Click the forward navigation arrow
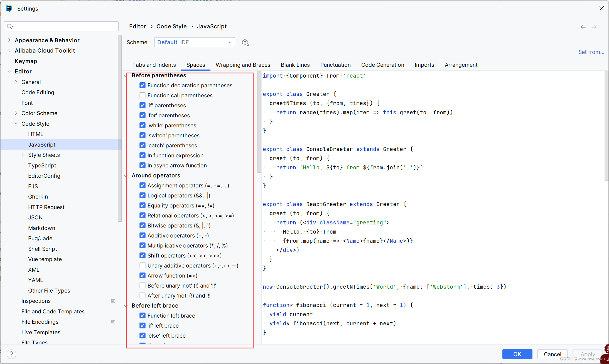The image size is (609, 364). [x=594, y=27]
